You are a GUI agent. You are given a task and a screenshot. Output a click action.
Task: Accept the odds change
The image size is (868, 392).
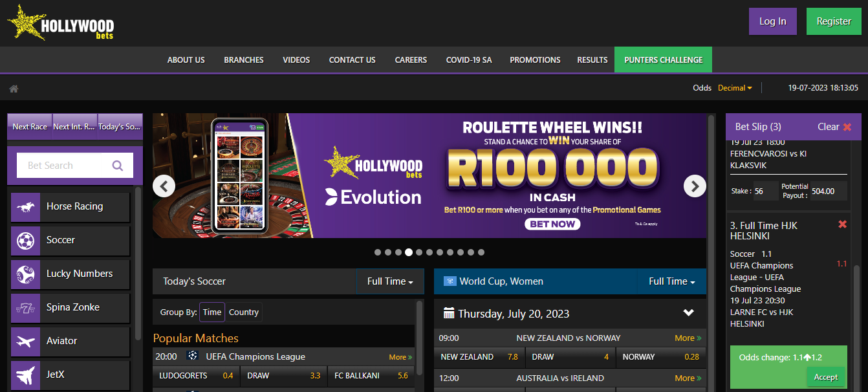point(825,377)
